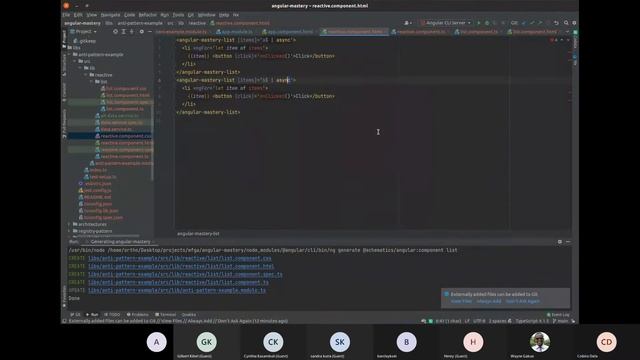640x360 pixels.
Task: Collapse the src folder in tree
Action: (x=75, y=61)
